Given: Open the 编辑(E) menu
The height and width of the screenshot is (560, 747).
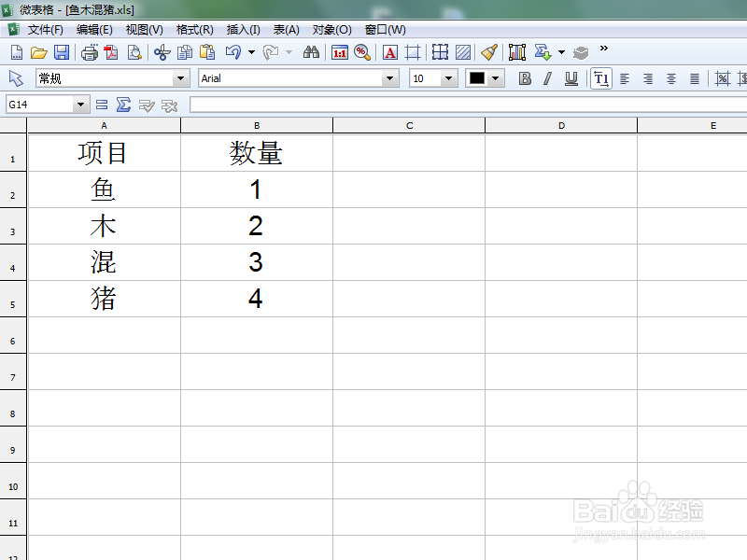Looking at the screenshot, I should coord(94,30).
